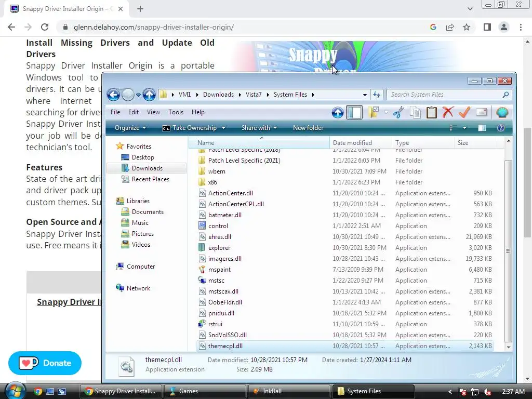Select Desktop in Favorites
This screenshot has width=532, height=399.
coord(143,157)
